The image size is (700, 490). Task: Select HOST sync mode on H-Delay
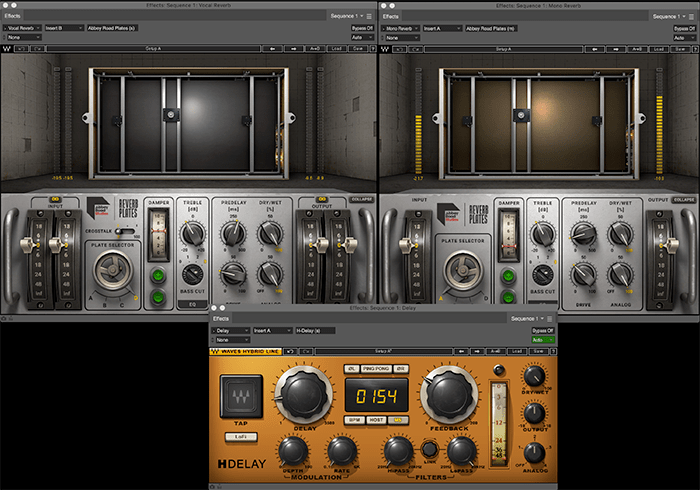(x=376, y=420)
